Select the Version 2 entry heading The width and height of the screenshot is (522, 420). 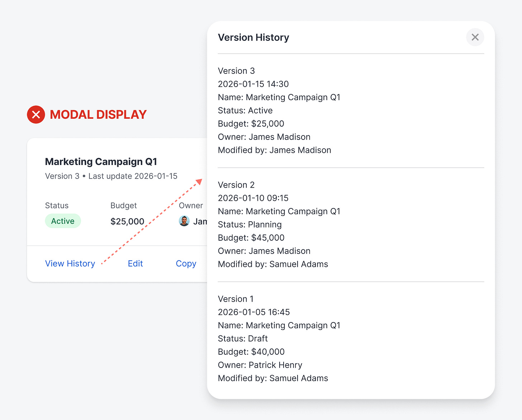point(236,185)
